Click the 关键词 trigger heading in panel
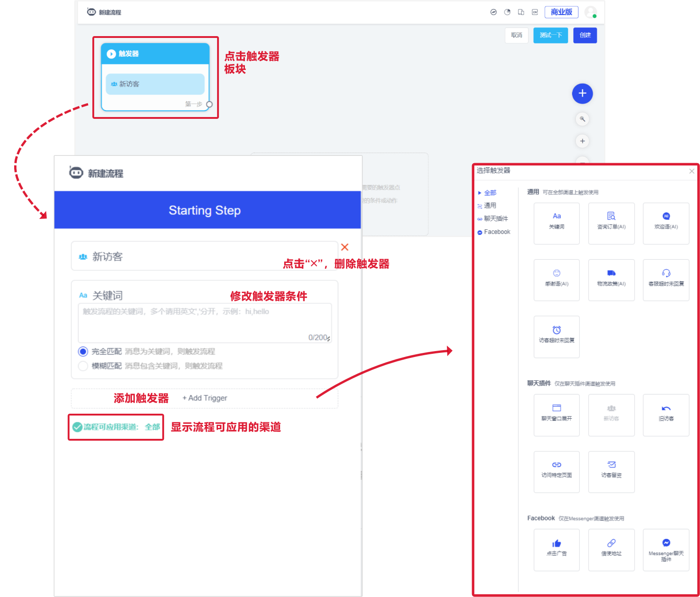 click(107, 295)
